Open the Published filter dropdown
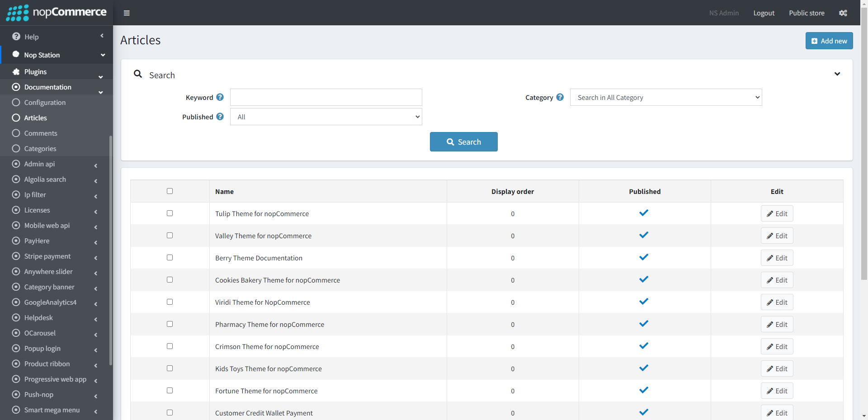This screenshot has height=420, width=868. click(326, 117)
